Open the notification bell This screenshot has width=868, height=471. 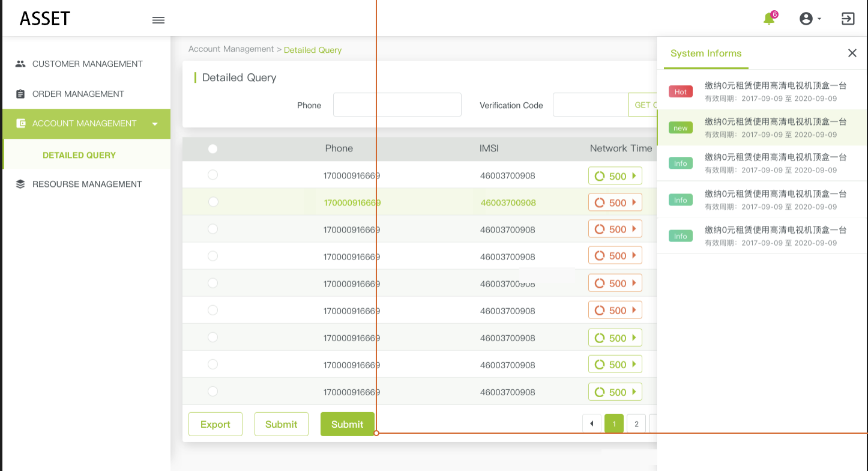point(768,19)
